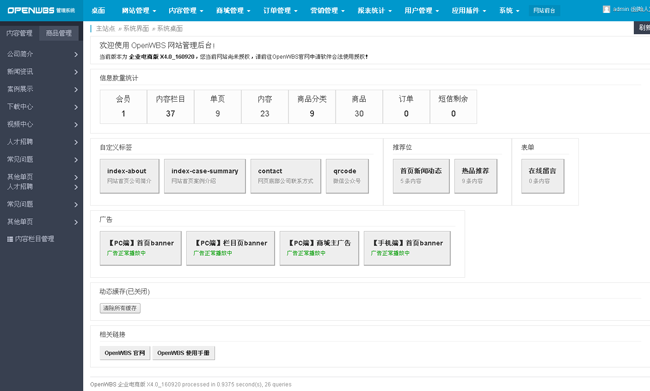Open the 订单 statistics card
The image size is (650, 391).
click(x=406, y=107)
